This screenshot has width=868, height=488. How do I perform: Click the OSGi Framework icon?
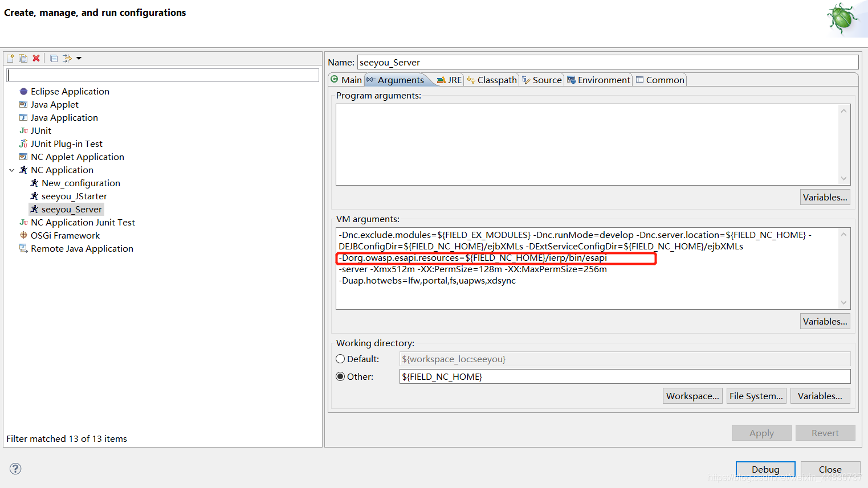24,235
